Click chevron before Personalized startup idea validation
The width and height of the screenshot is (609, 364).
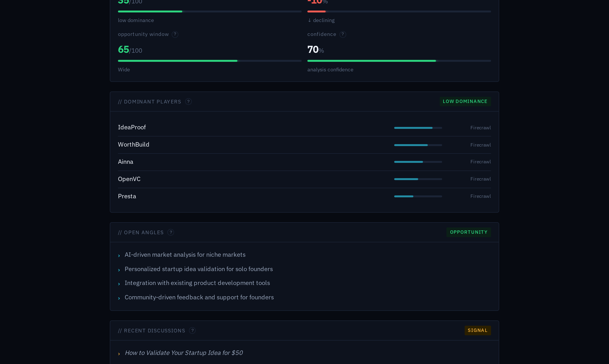119,270
